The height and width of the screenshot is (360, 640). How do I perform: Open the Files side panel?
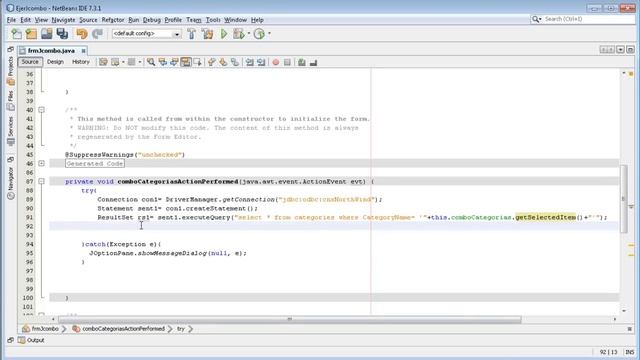(11, 101)
